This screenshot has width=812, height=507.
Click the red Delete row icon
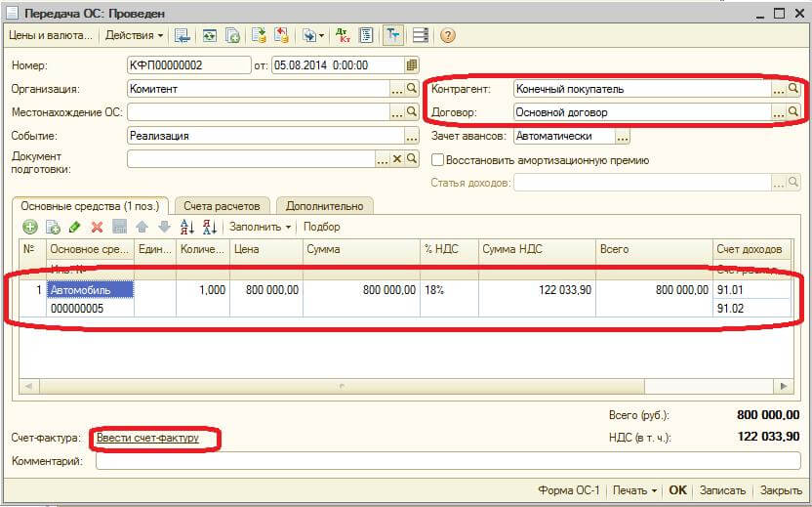pos(97,227)
